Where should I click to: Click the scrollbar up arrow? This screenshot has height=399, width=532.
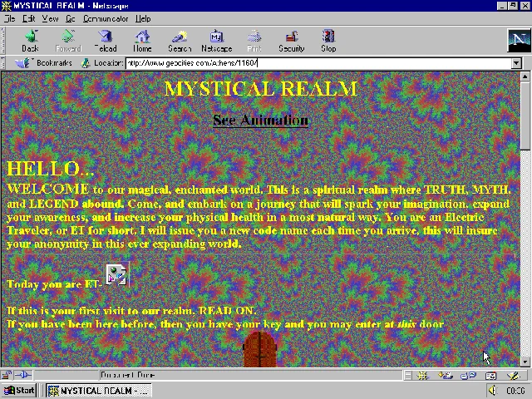click(525, 76)
